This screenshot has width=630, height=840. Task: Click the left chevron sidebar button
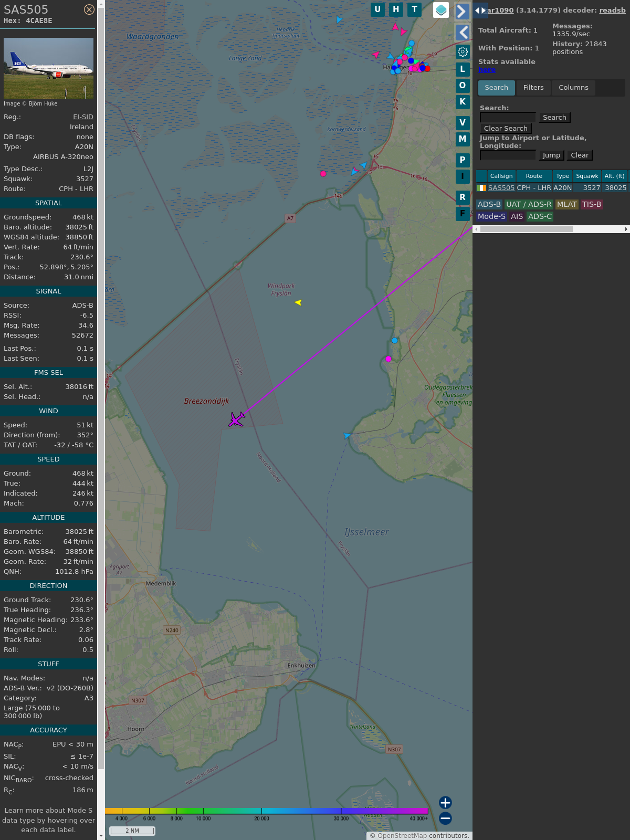[462, 33]
